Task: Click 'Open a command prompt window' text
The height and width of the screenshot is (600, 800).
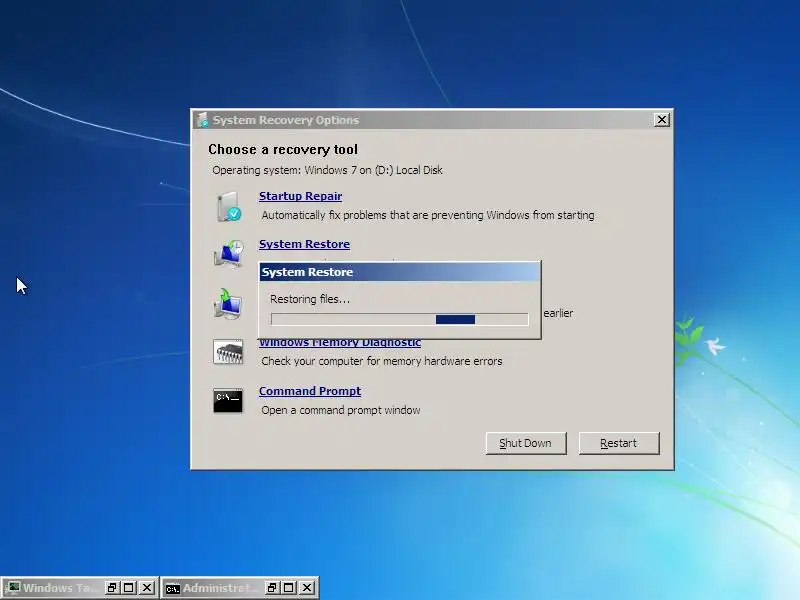Action: click(x=341, y=410)
